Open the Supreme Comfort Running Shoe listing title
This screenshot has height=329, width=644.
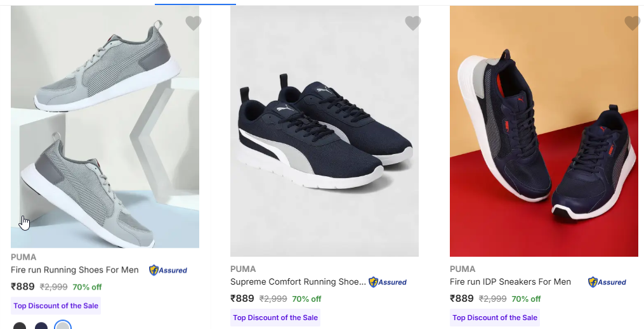click(x=298, y=282)
